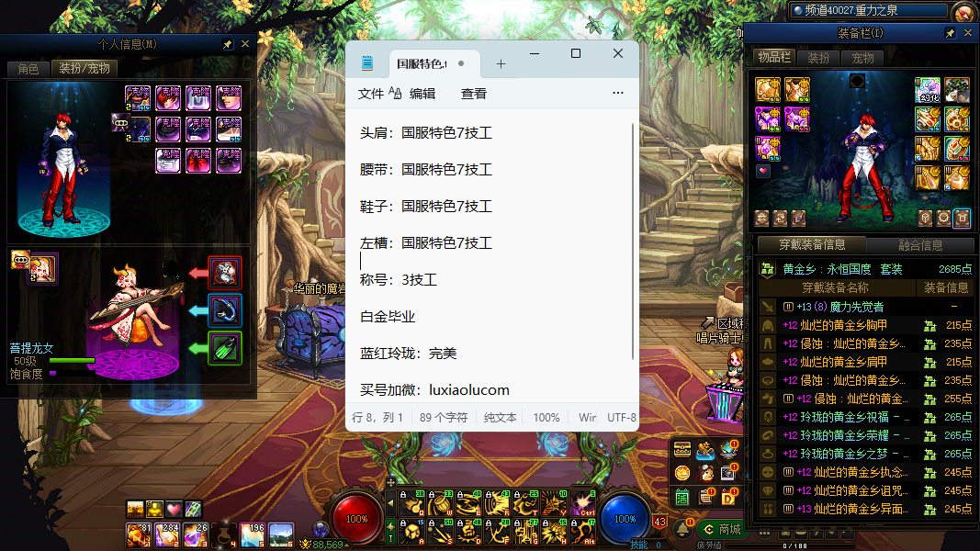
Task: Click the Ctrl skill slot icon
Action: click(x=582, y=502)
